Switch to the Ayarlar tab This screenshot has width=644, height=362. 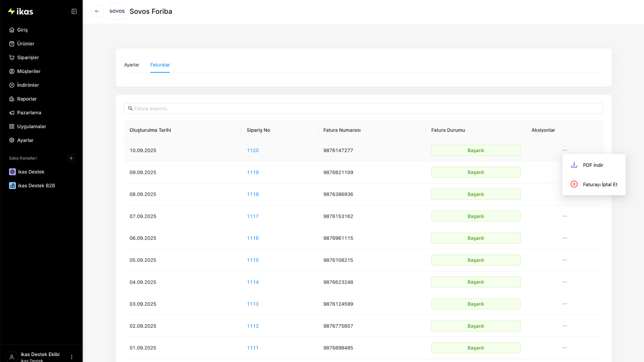tap(131, 65)
